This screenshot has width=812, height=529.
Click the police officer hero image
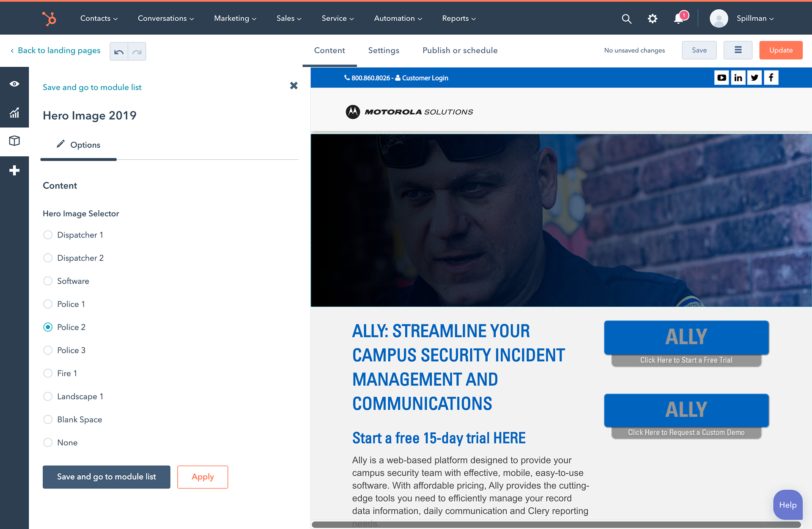pyautogui.click(x=561, y=220)
